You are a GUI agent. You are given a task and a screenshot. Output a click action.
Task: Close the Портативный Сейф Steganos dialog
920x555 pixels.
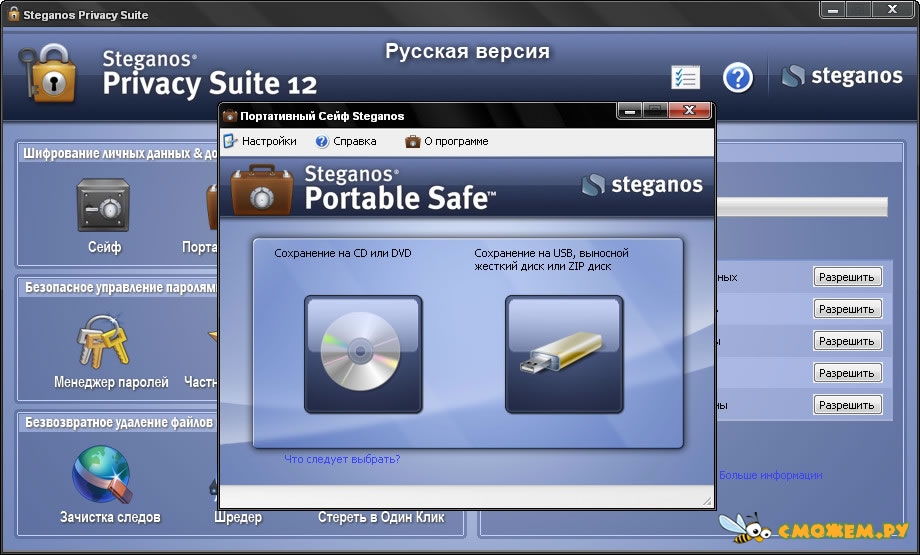689,110
